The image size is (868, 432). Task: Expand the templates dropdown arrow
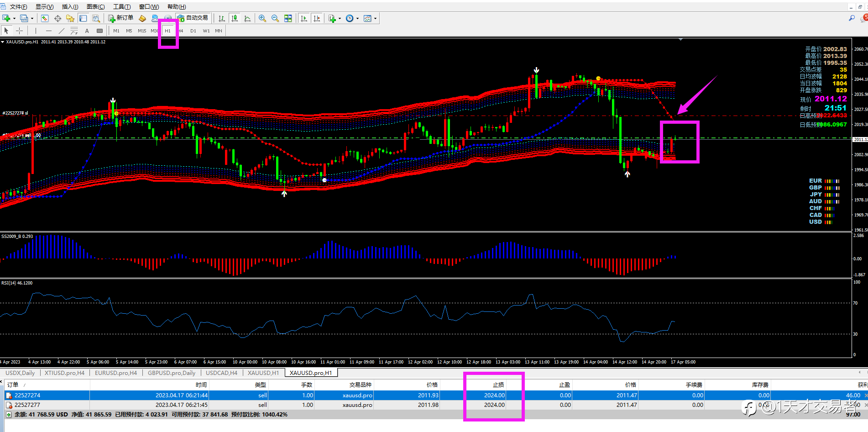pos(375,19)
